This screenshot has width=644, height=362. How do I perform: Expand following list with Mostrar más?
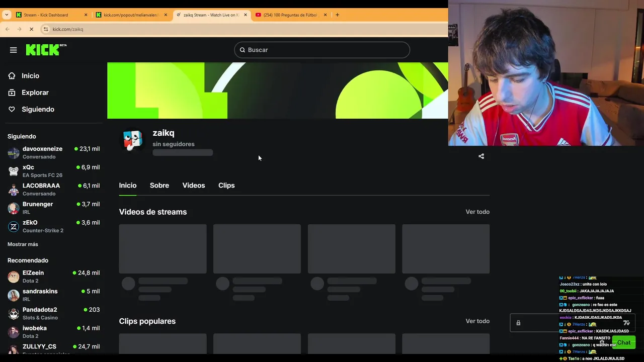point(23,244)
